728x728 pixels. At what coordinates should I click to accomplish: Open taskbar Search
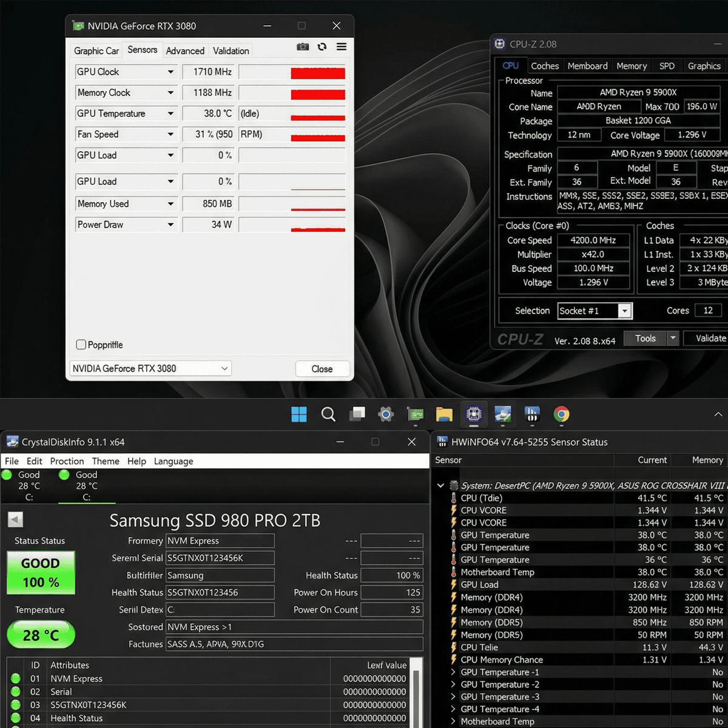pyautogui.click(x=328, y=414)
